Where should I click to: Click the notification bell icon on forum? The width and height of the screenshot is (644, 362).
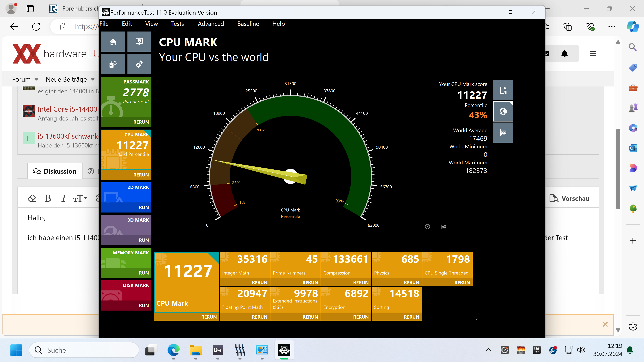point(565,53)
